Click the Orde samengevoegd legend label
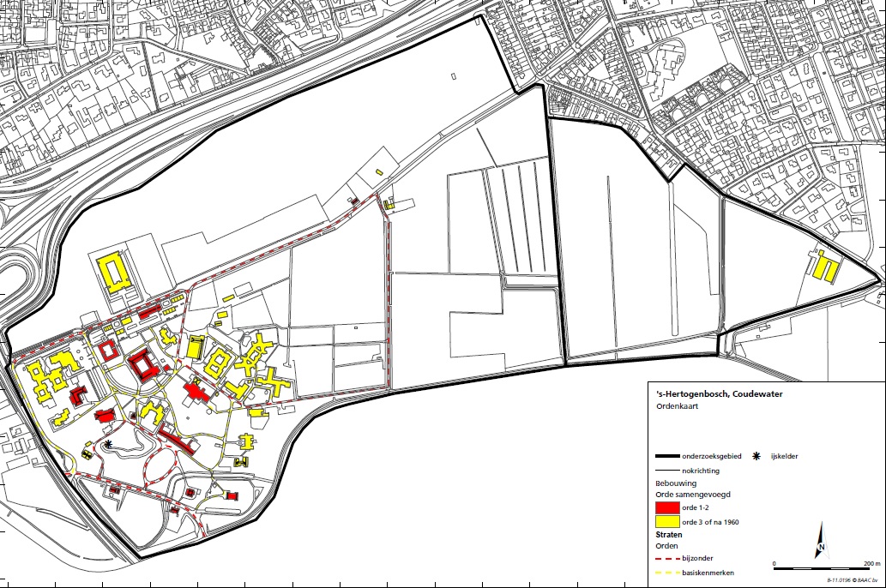 [x=693, y=495]
